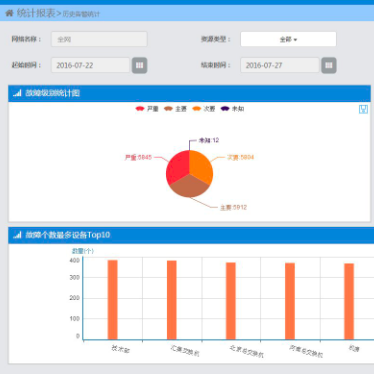Click the home icon in the breadcrumb
Viewport: 374px width, 374px height.
tap(9, 13)
